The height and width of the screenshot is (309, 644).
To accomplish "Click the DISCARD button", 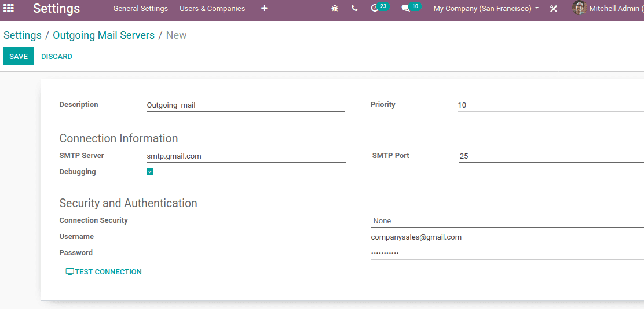I will [57, 57].
